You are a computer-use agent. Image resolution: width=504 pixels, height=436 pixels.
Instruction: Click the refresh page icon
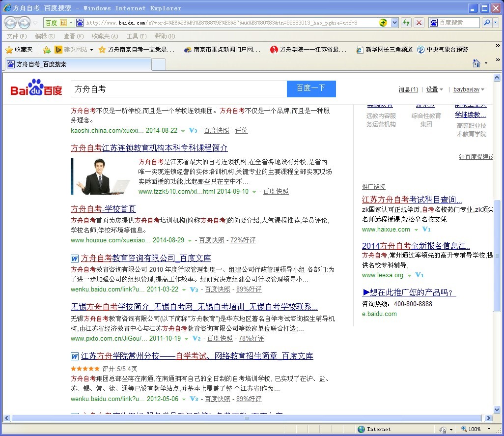[406, 23]
